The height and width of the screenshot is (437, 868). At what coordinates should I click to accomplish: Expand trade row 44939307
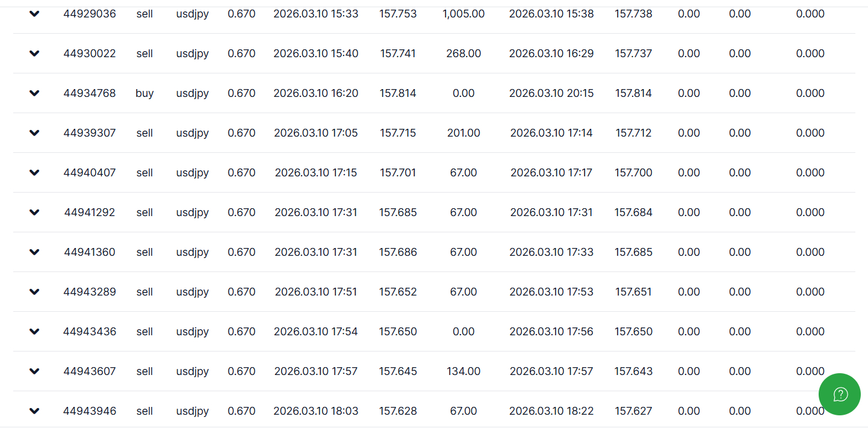(x=34, y=133)
